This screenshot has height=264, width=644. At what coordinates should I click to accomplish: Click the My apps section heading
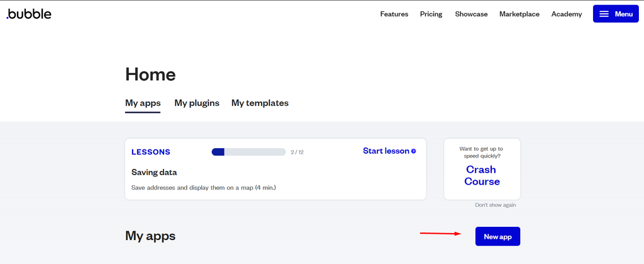click(x=150, y=236)
